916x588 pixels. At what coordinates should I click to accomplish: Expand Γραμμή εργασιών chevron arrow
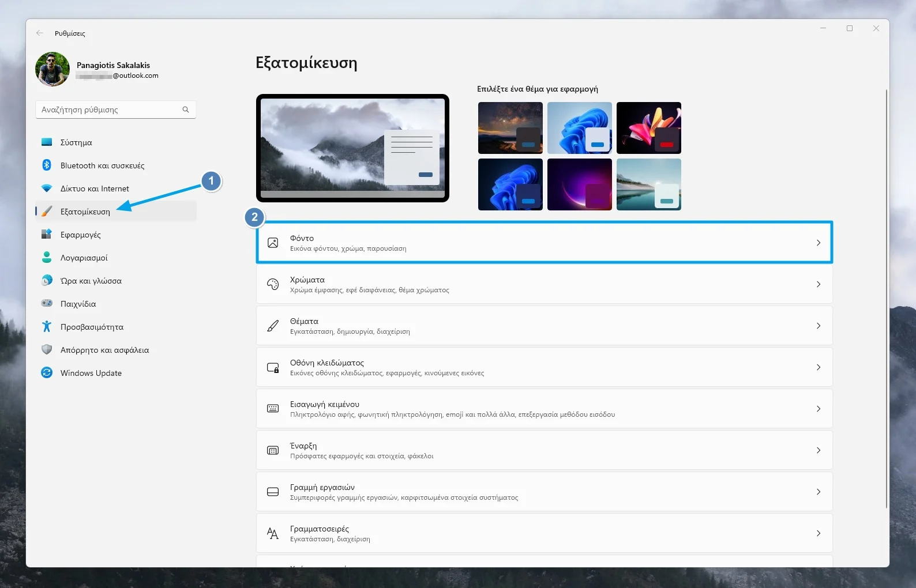(x=818, y=492)
